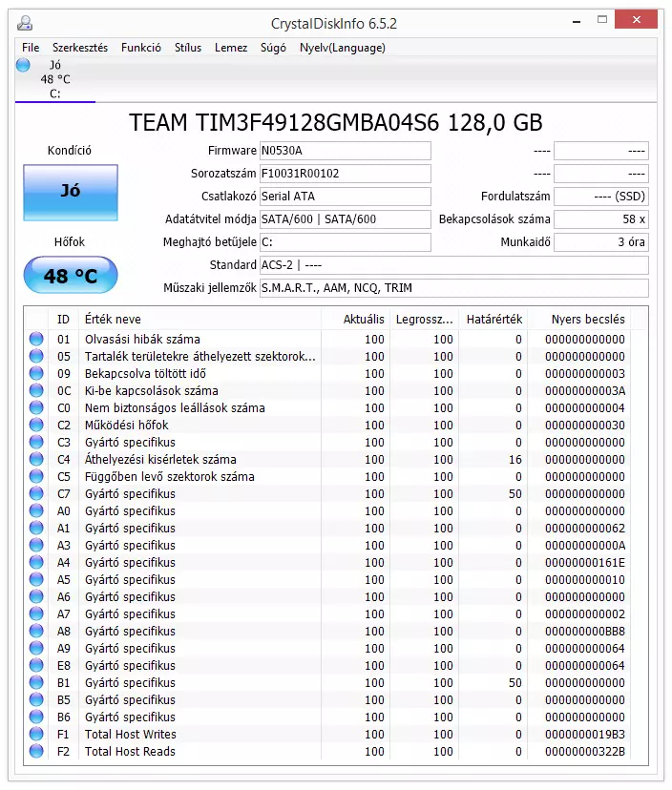The image size is (672, 790).
Task: Open the Funkció menu
Action: pyautogui.click(x=141, y=48)
